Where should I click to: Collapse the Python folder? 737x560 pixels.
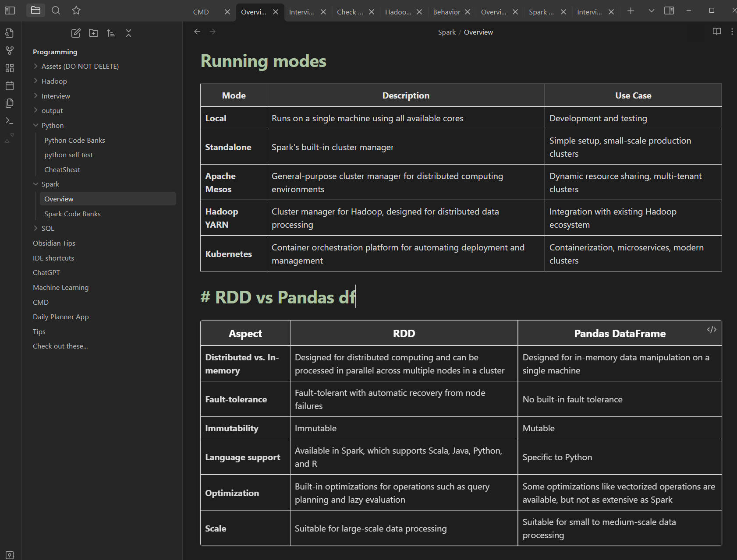point(52,126)
